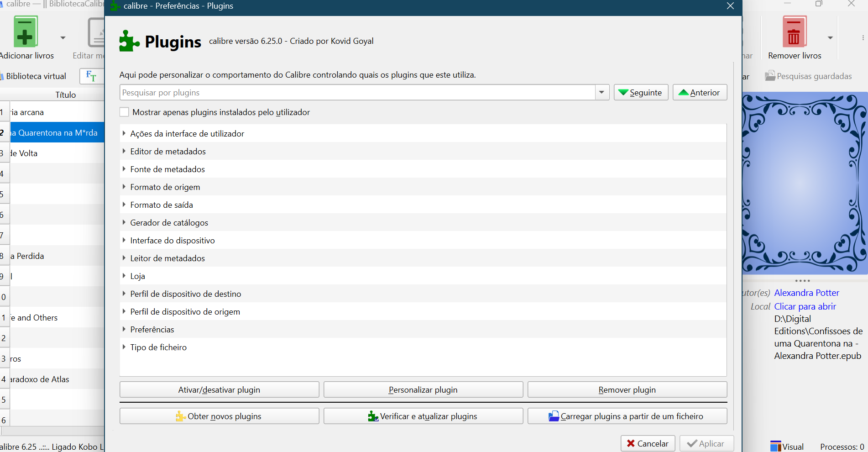Open the dropdown arrow beside Remover livros
The width and height of the screenshot is (868, 452).
(830, 38)
